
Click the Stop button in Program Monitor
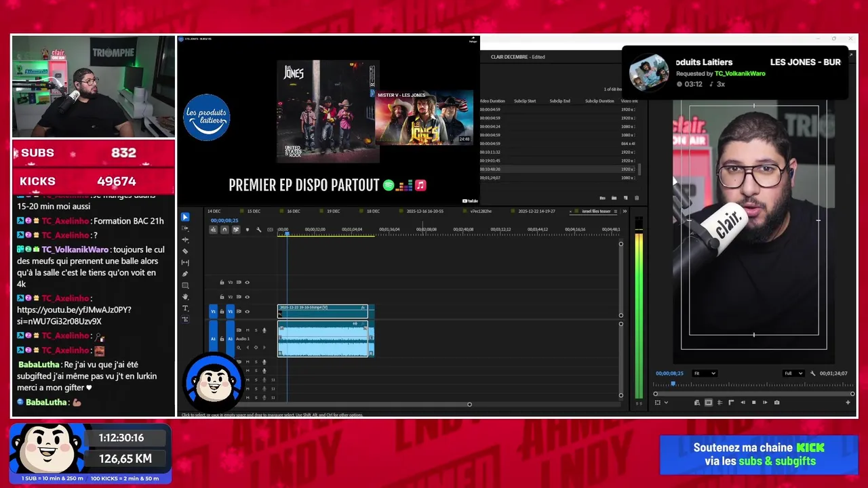click(x=753, y=403)
